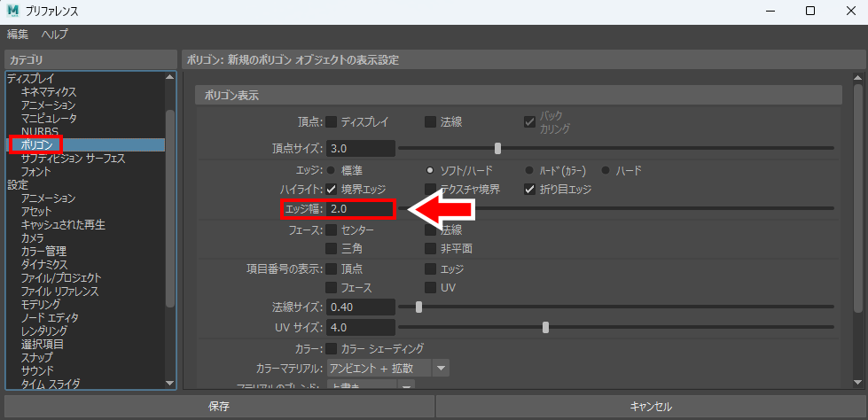868x420 pixels.
Task: Click the 保存 button
Action: click(218, 407)
